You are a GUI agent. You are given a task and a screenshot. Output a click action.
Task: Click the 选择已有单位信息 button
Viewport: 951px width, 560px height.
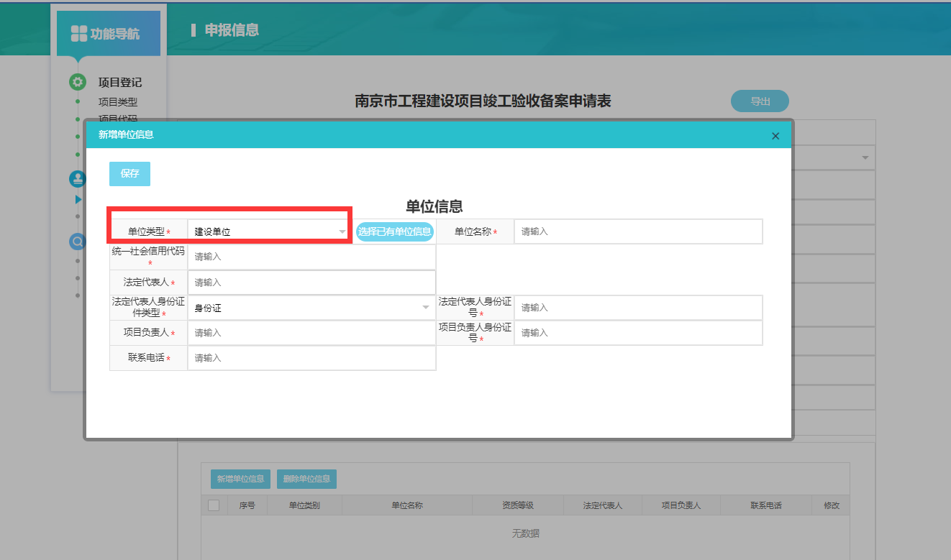395,231
